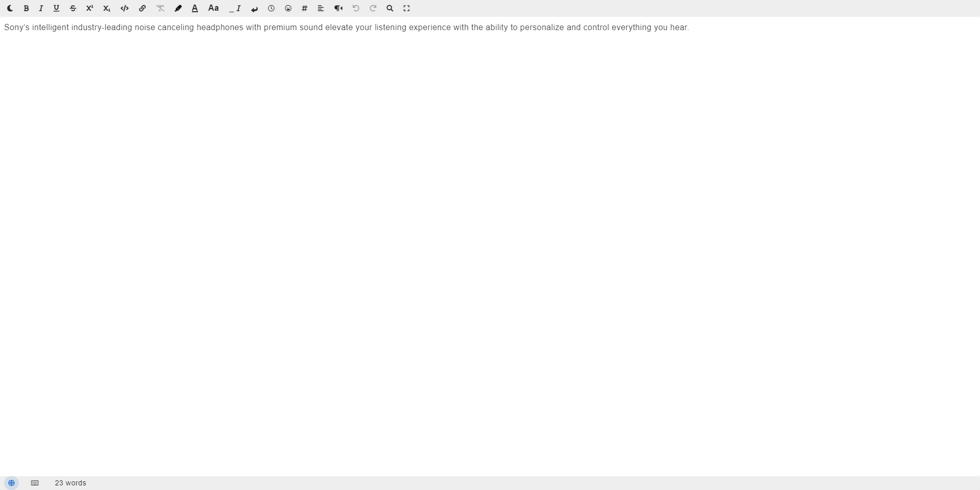
Task: Insert a line break with return arrow
Action: [x=254, y=8]
